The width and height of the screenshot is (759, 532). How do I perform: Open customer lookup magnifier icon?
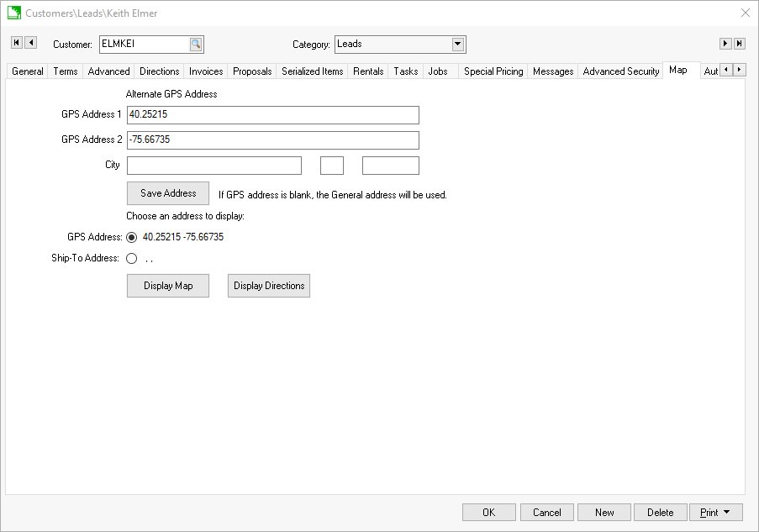pos(195,45)
